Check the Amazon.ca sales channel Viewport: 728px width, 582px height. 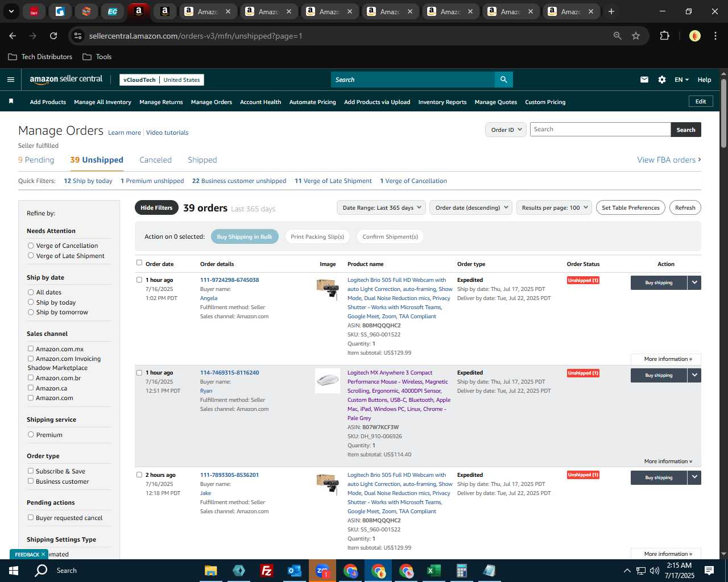click(x=31, y=388)
